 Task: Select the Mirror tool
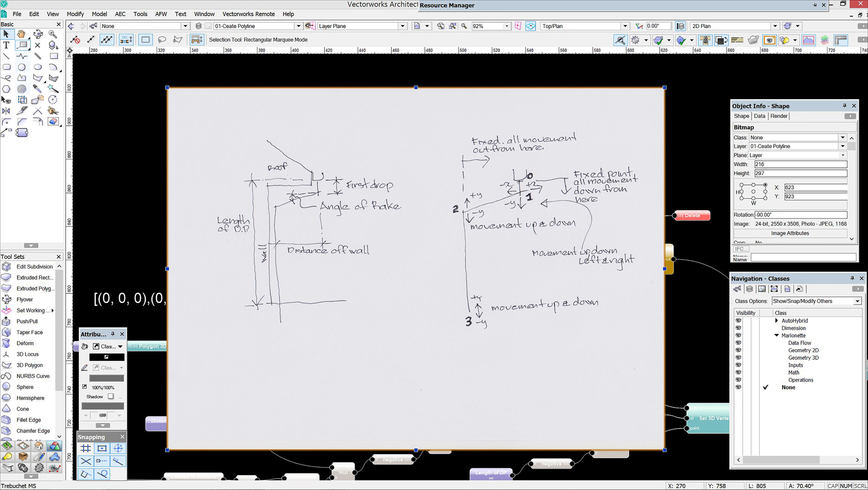click(x=6, y=111)
